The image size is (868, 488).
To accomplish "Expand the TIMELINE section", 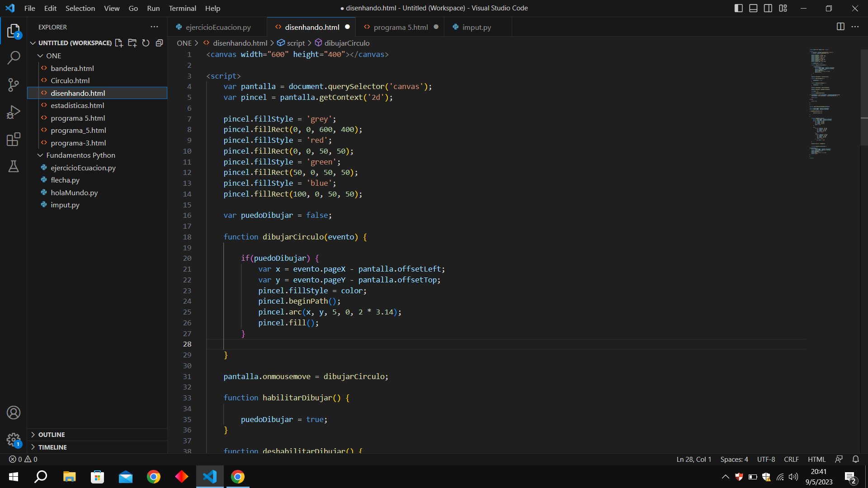I will click(52, 447).
